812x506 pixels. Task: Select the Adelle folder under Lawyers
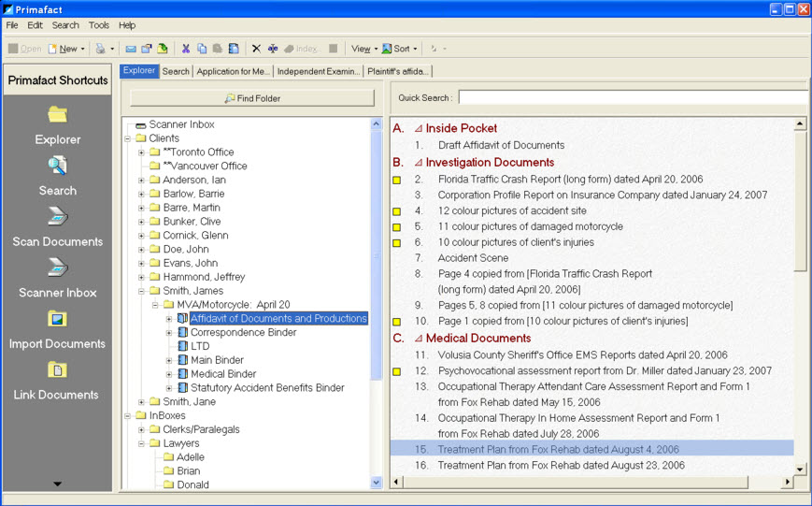tap(190, 457)
